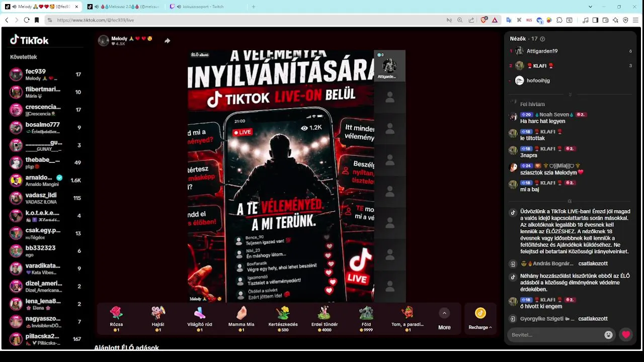
Task: Click the TikTok logo in the sidebar
Action: [x=29, y=40]
